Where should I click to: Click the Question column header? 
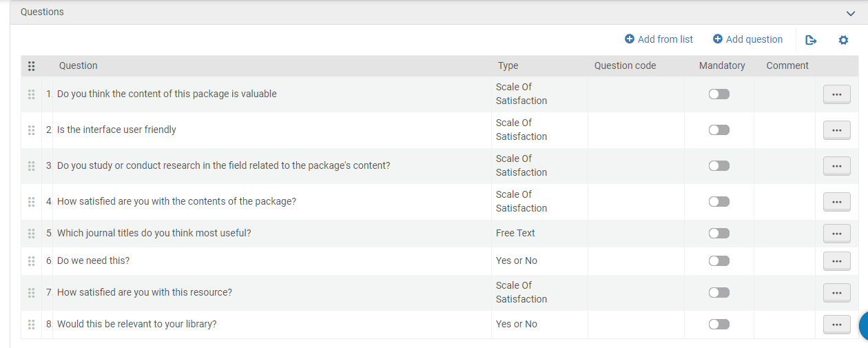click(79, 66)
